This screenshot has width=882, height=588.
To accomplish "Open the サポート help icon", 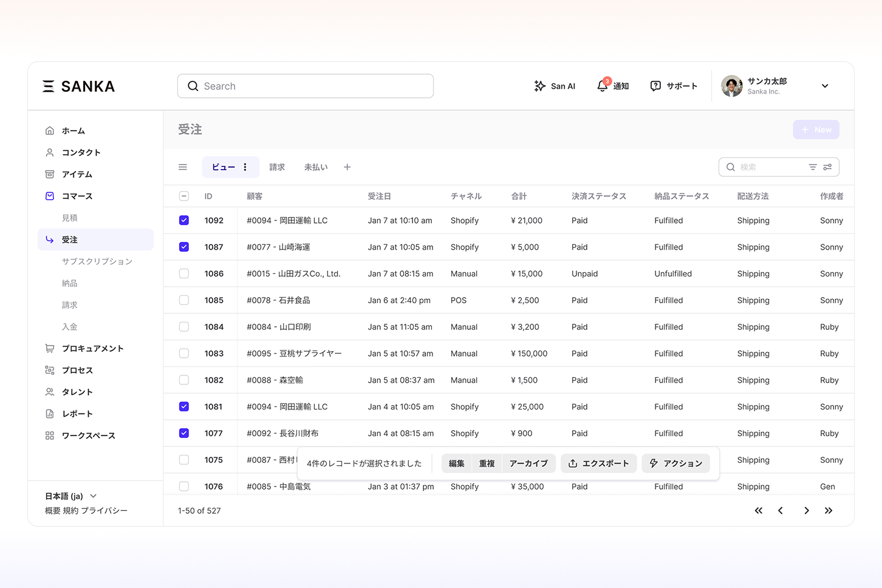I will click(655, 86).
